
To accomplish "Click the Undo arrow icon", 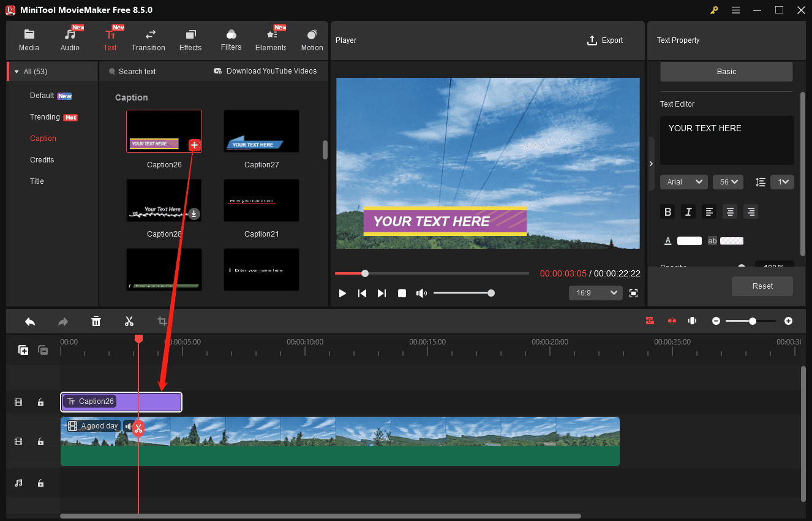I will pyautogui.click(x=30, y=321).
